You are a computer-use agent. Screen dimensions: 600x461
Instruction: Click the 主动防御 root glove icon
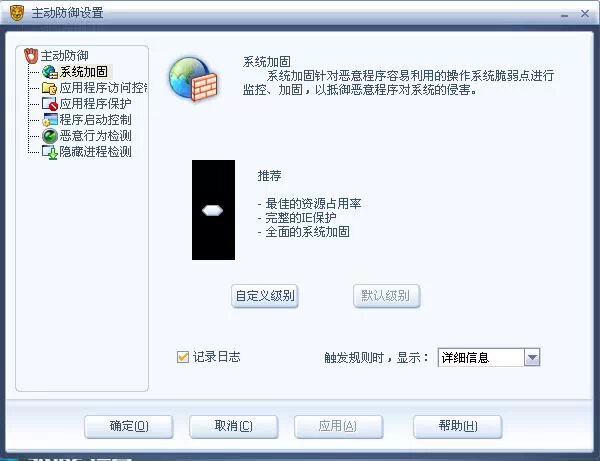(31, 56)
